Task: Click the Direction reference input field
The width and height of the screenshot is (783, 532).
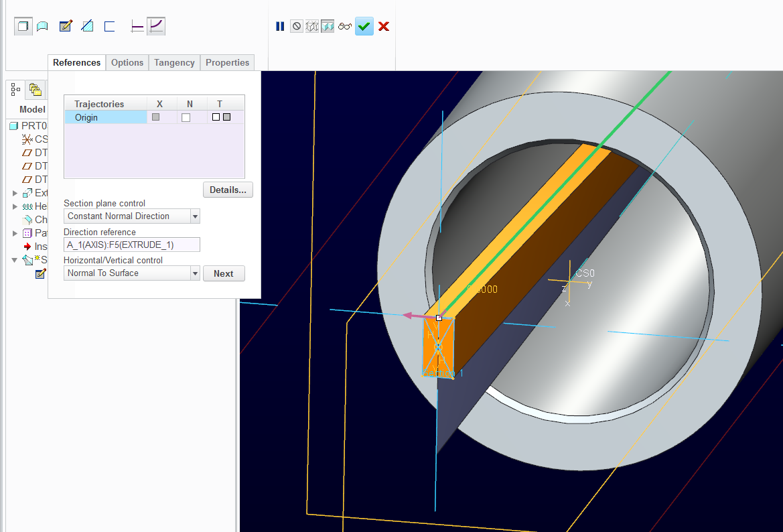Action: 131,245
